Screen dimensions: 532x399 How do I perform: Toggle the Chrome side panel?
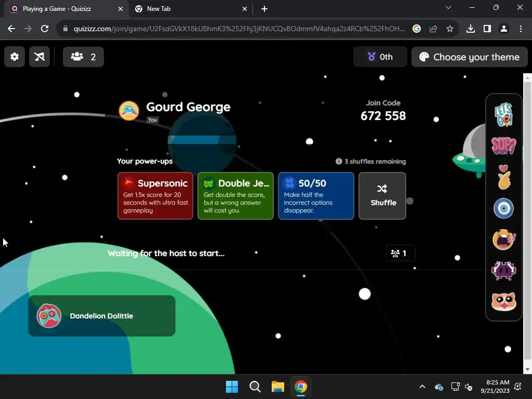click(487, 29)
